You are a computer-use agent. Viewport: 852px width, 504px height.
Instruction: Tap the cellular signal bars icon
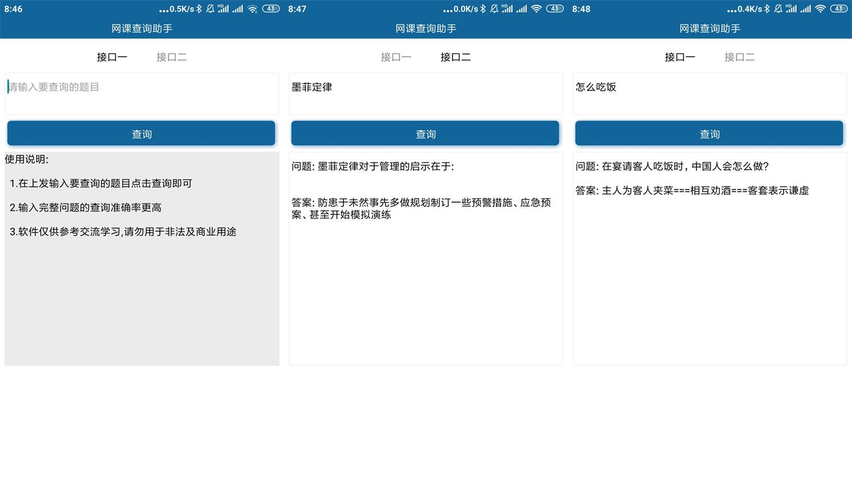[237, 9]
